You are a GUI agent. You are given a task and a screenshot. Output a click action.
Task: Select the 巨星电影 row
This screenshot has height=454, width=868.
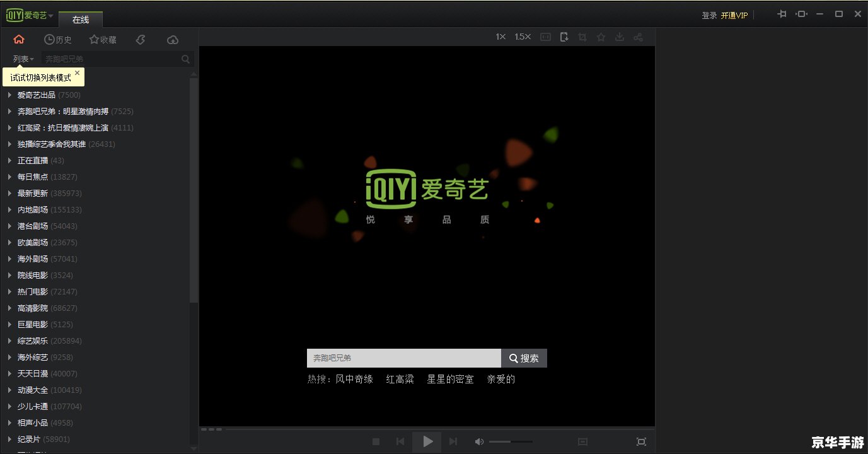pyautogui.click(x=95, y=324)
